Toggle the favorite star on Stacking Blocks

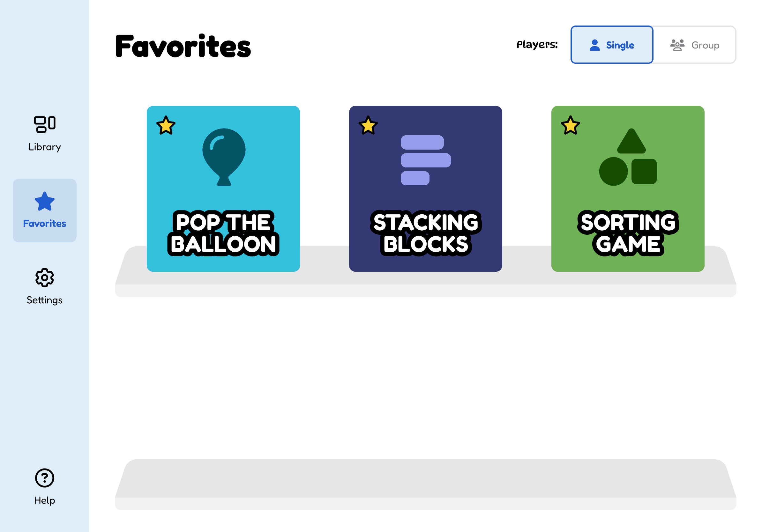(x=368, y=125)
